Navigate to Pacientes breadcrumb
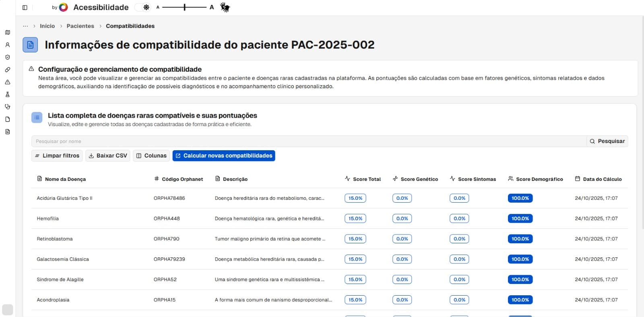 coord(80,26)
